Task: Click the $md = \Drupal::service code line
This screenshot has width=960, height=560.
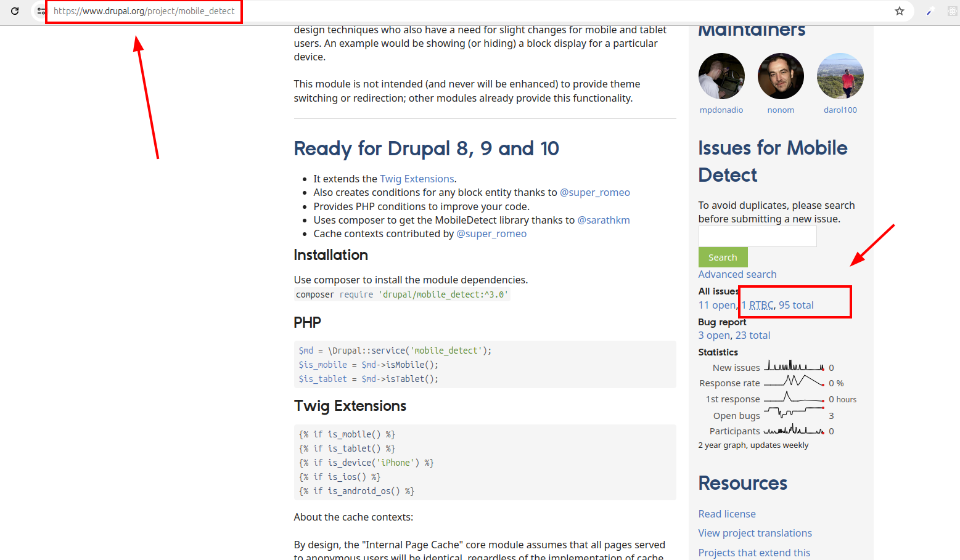Action: pyautogui.click(x=395, y=351)
